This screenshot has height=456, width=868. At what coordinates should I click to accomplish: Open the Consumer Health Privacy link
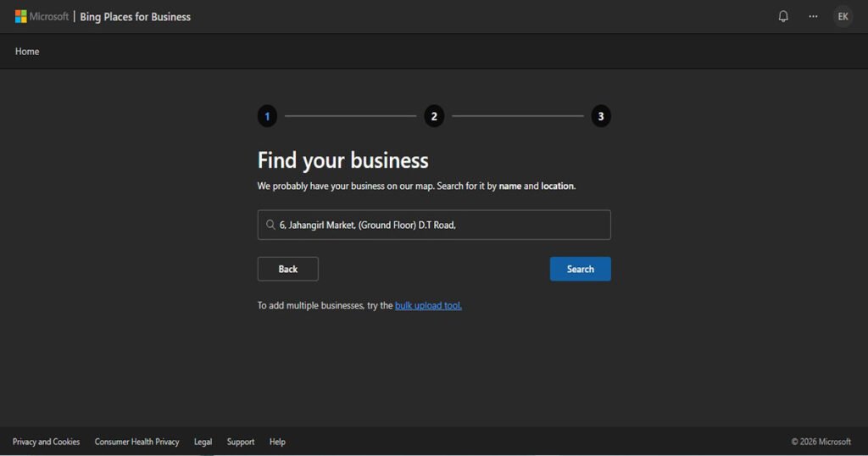click(136, 442)
